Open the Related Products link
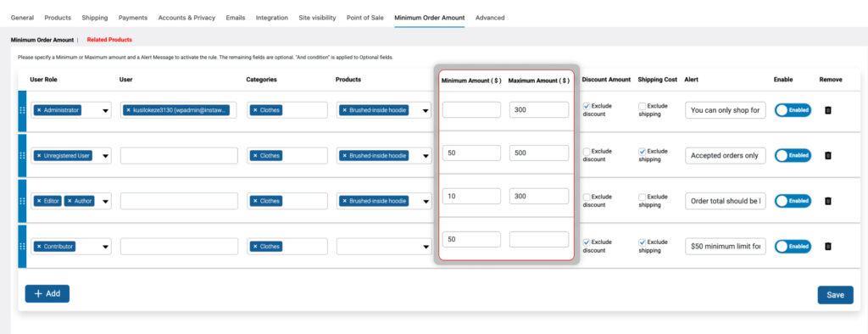The image size is (868, 334). click(109, 40)
